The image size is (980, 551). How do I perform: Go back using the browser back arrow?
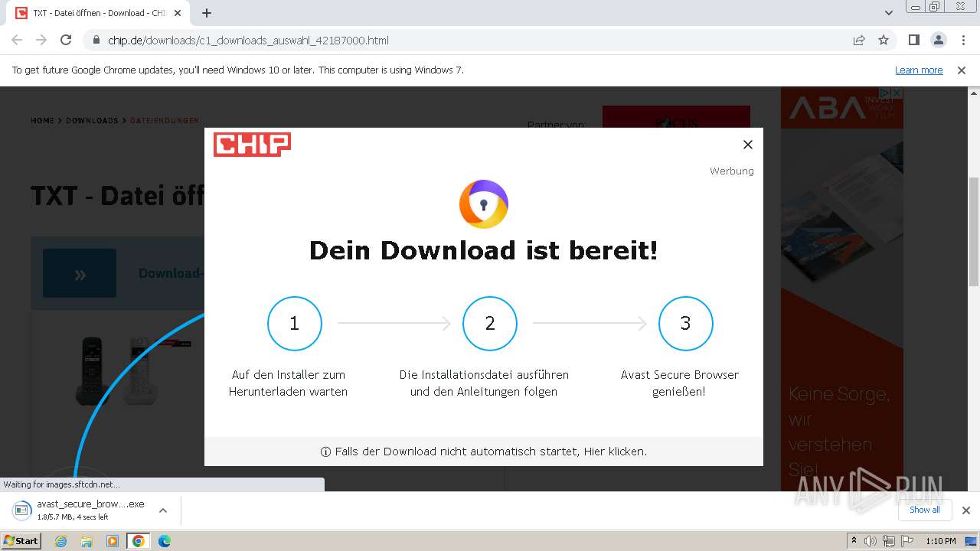click(17, 40)
